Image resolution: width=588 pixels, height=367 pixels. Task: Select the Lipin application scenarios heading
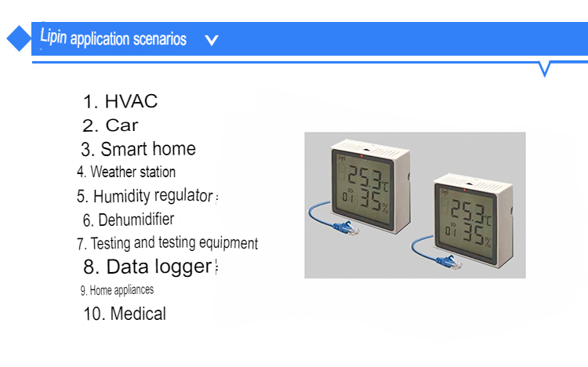tap(113, 38)
